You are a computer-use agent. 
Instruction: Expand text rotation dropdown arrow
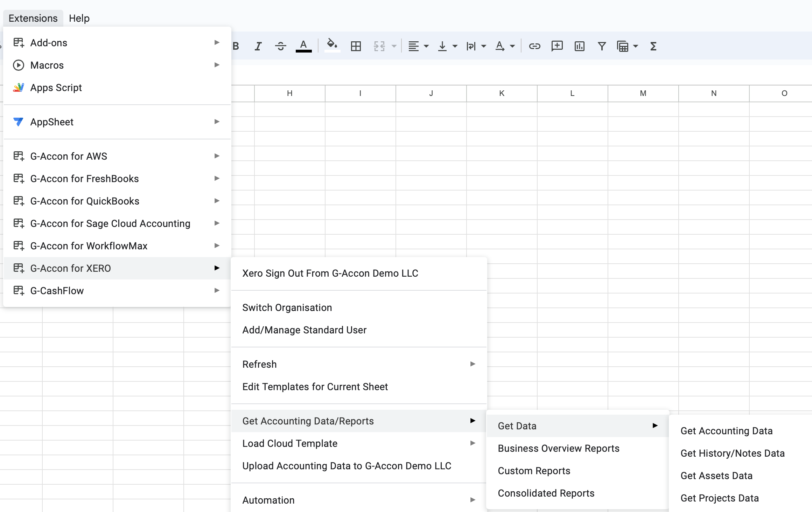coord(512,46)
